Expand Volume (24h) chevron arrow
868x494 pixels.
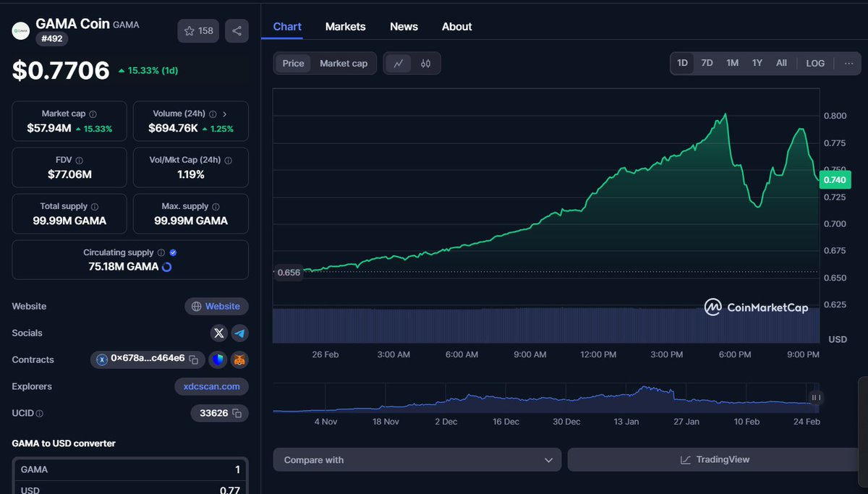pos(224,114)
